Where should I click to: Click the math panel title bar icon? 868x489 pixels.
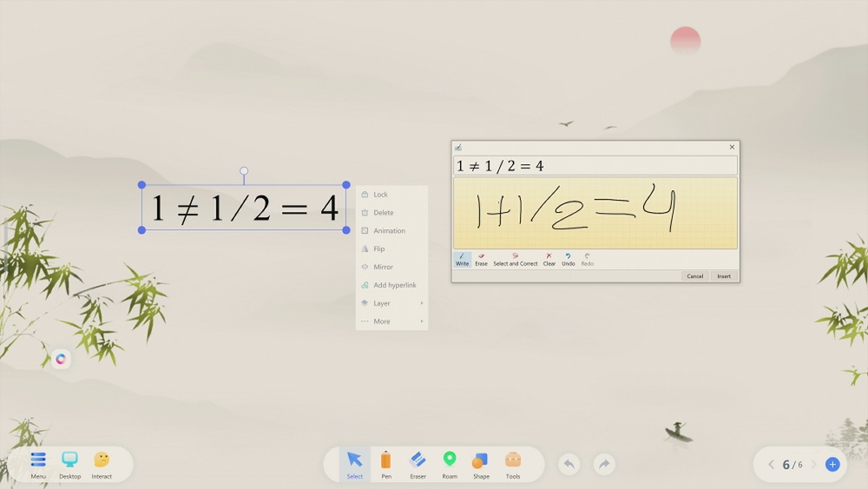click(x=457, y=148)
